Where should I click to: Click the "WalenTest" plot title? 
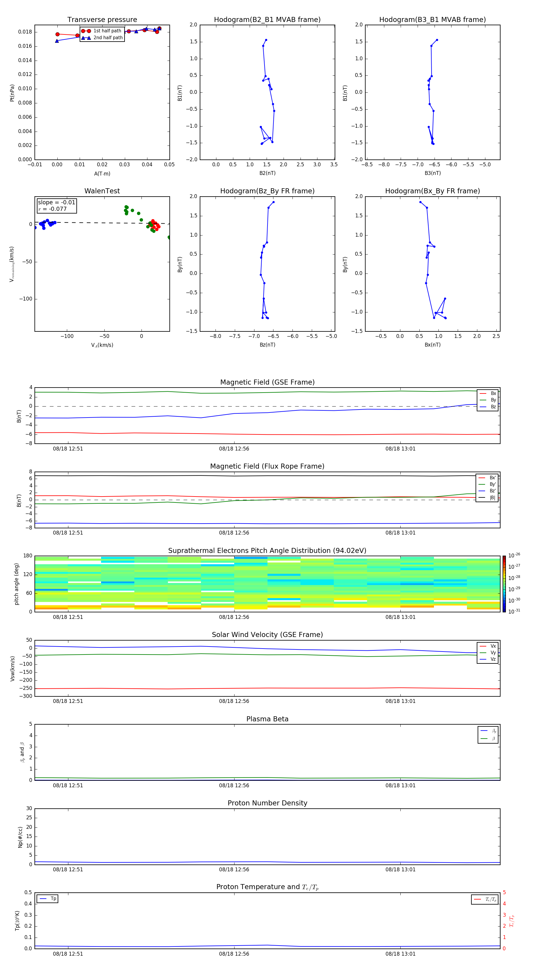point(102,191)
